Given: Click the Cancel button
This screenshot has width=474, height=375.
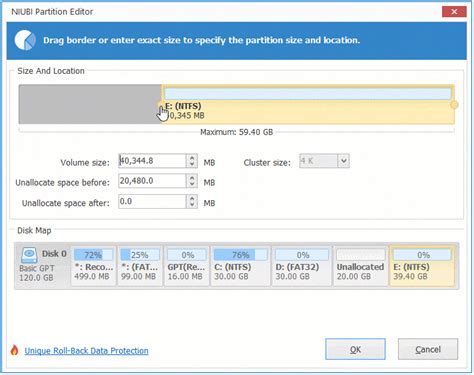Looking at the screenshot, I should (428, 349).
